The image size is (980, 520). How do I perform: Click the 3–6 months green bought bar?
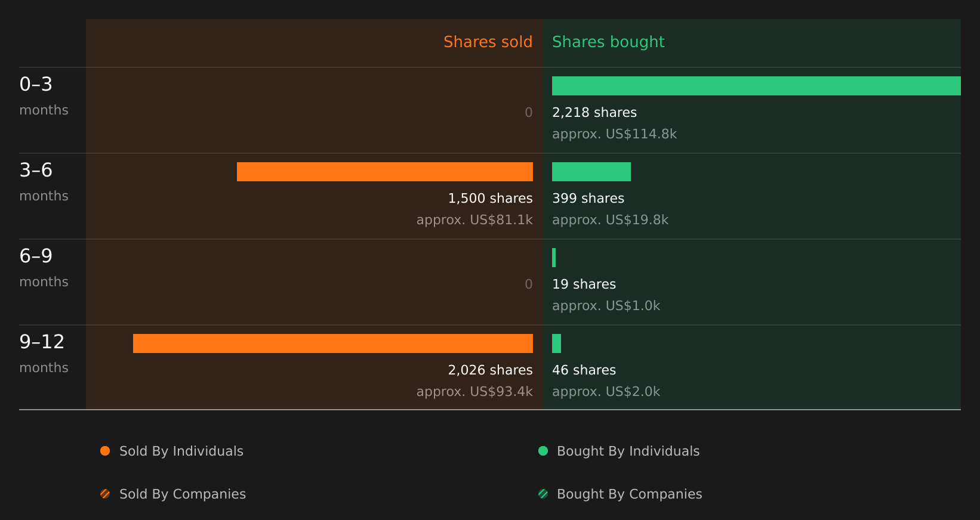(591, 172)
